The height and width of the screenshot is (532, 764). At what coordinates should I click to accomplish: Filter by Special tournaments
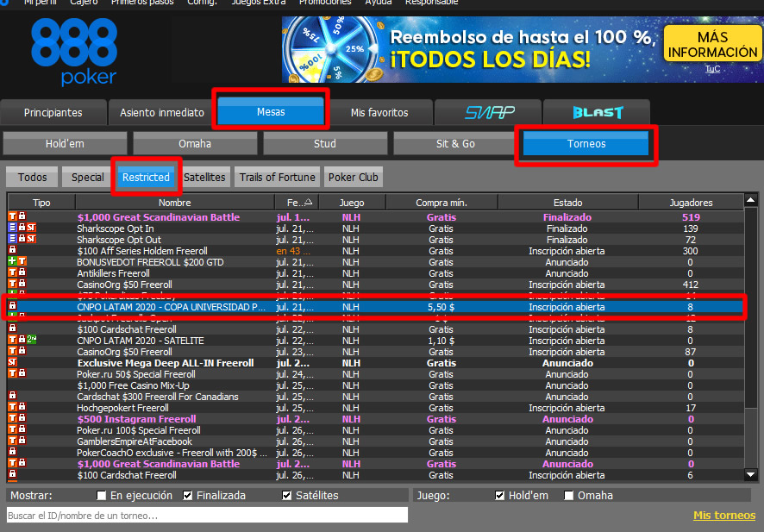tap(88, 178)
